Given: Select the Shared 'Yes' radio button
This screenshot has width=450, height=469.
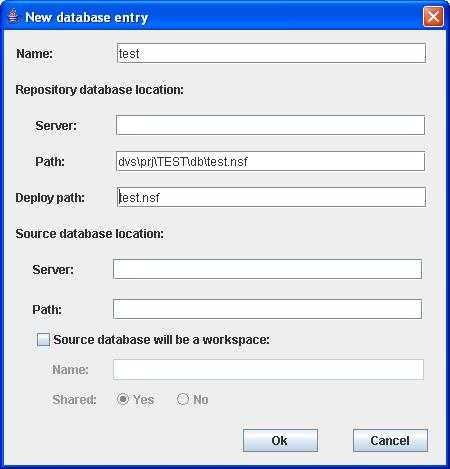Looking at the screenshot, I should point(123,399).
